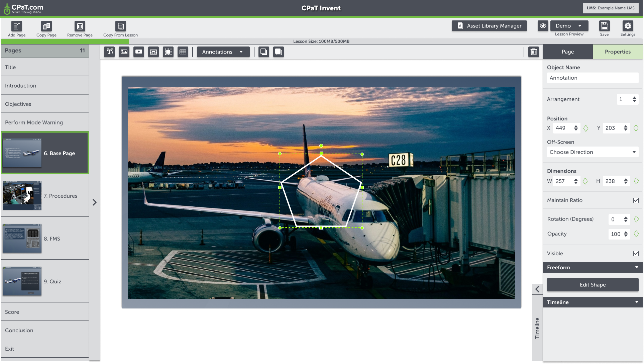Open the Off-Screen Choose Direction dropdown
This screenshot has height=364, width=644.
(x=592, y=152)
